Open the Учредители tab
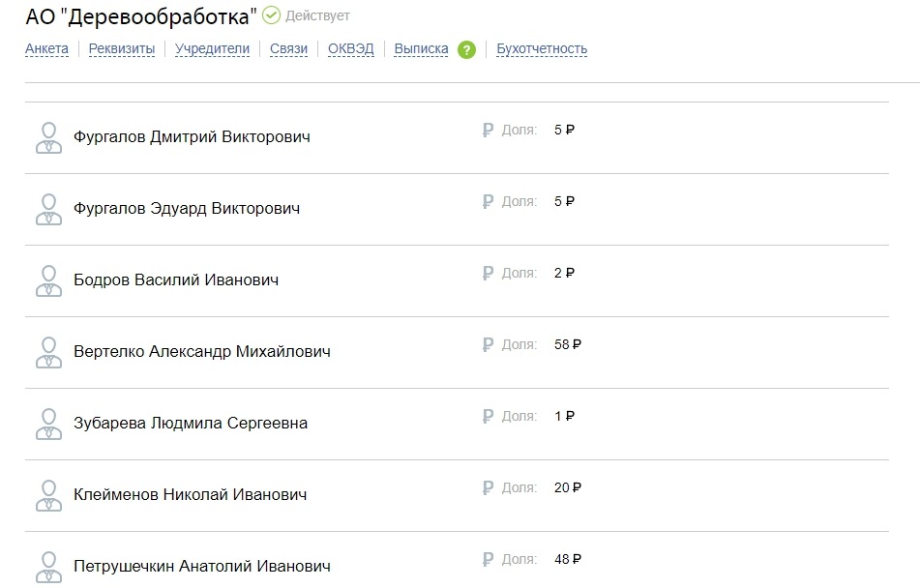920x588 pixels. tap(212, 48)
